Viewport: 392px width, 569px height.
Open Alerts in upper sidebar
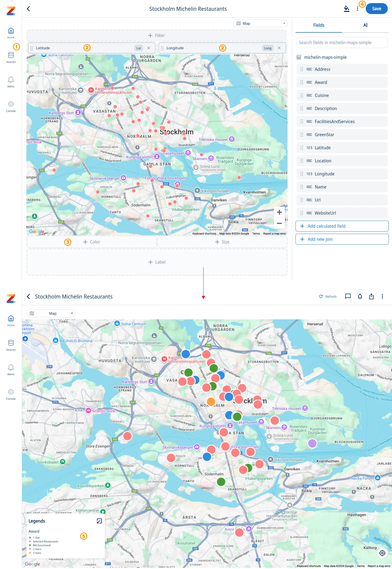(11, 82)
